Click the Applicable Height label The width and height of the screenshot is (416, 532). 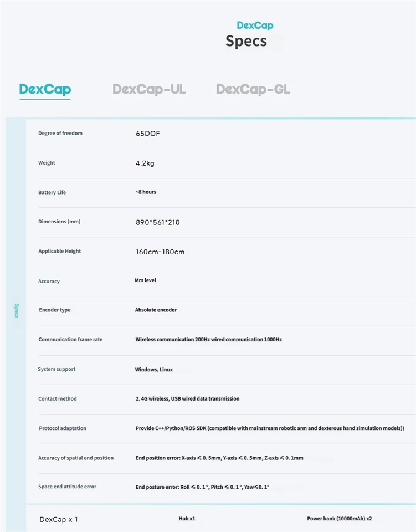pyautogui.click(x=60, y=251)
